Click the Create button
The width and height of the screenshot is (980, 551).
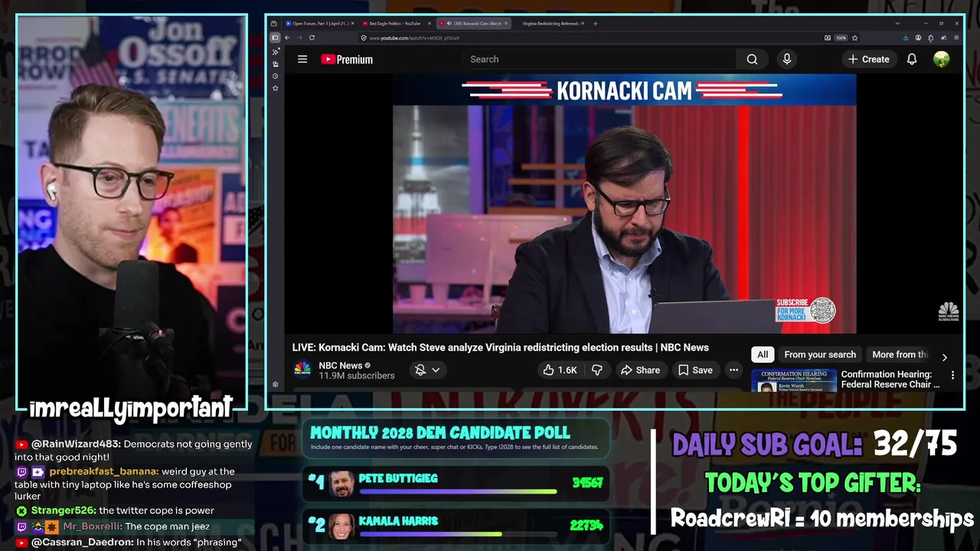(868, 59)
